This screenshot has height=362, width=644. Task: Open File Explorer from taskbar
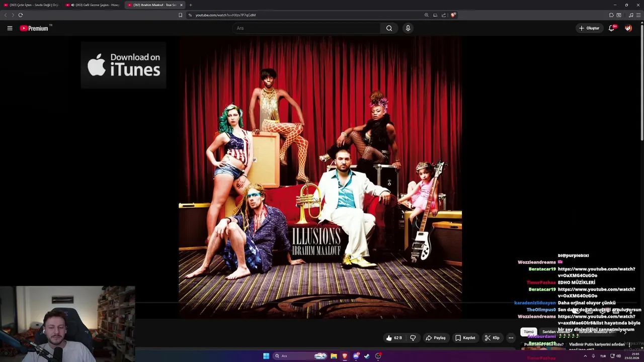pyautogui.click(x=334, y=356)
